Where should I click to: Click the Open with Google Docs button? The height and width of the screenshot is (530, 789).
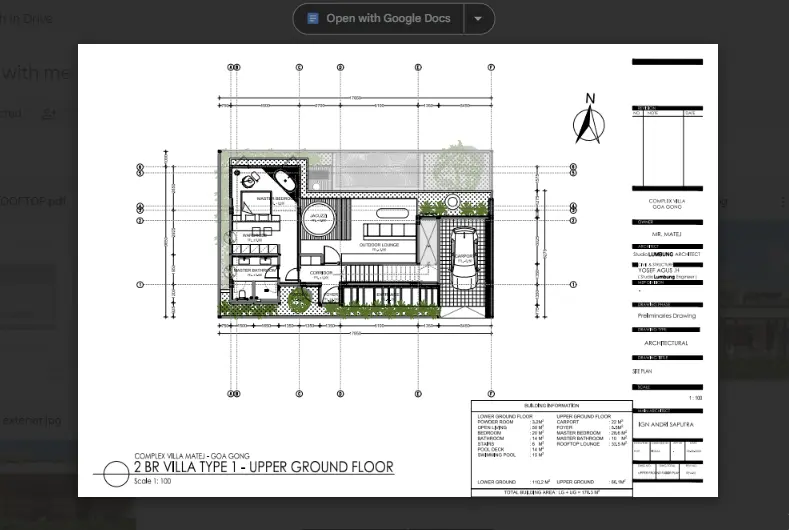pos(378,19)
